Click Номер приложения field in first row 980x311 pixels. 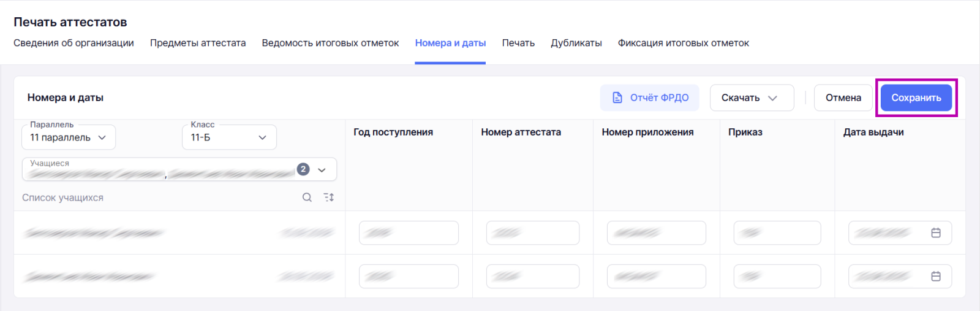coord(656,233)
